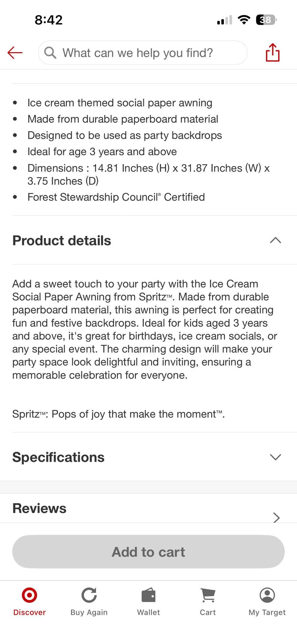Expand Specifications with the down chevron
Image resolution: width=297 pixels, height=644 pixels.
pyautogui.click(x=275, y=457)
